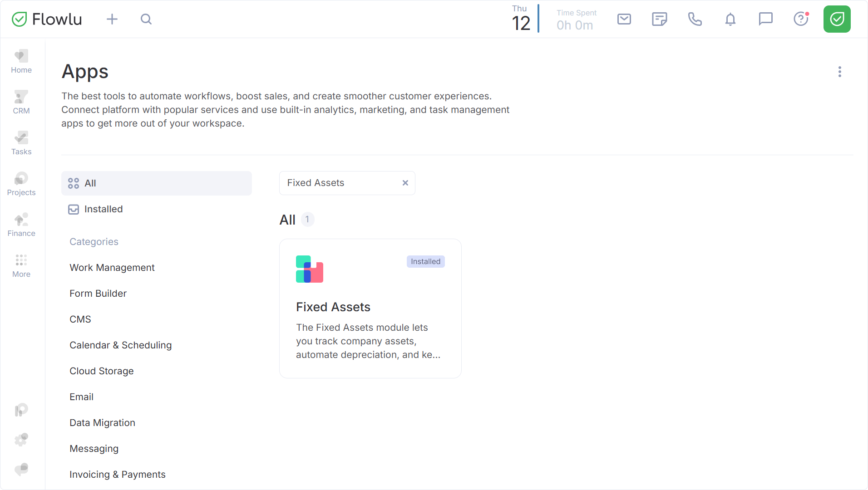This screenshot has width=868, height=490.
Task: Open the Apps page three-dot menu
Action: pos(840,72)
